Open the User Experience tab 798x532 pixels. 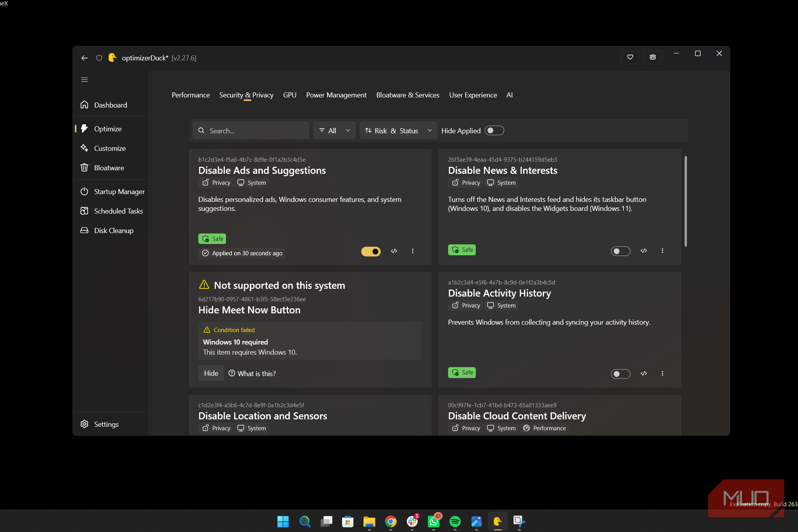[x=473, y=95]
